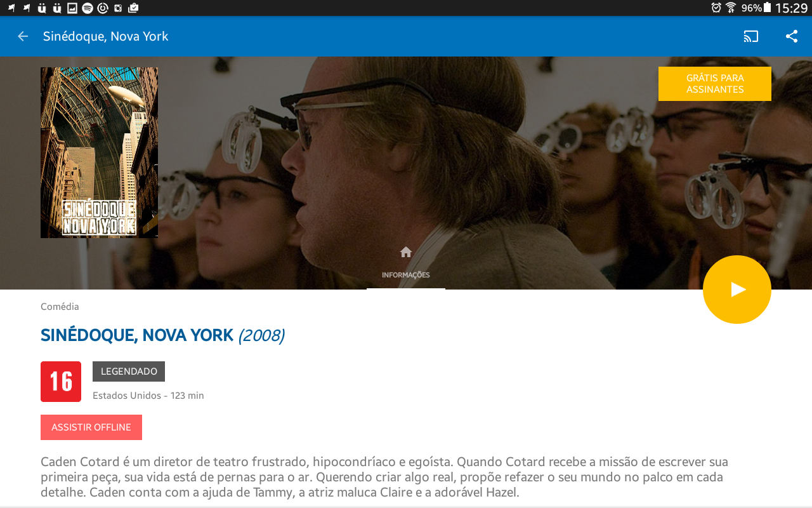Tap the Cast to screen icon
The image size is (812, 508).
click(x=751, y=36)
